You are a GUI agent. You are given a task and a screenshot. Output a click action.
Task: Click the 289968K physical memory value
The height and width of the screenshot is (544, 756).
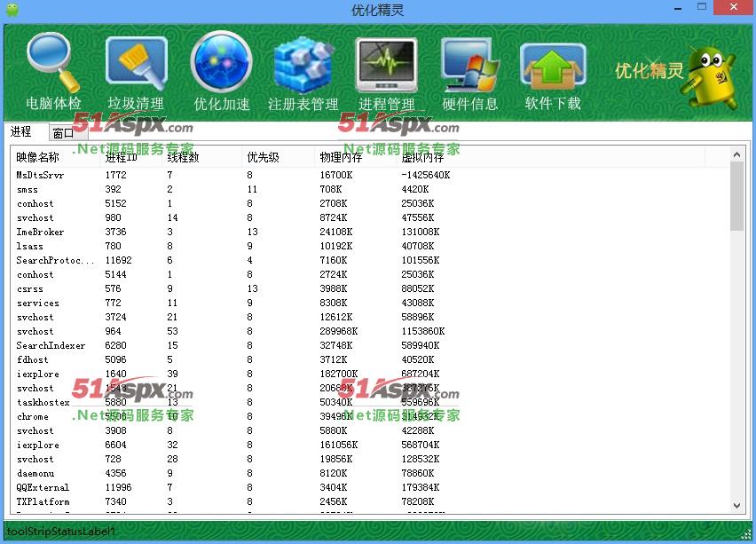[x=338, y=331]
